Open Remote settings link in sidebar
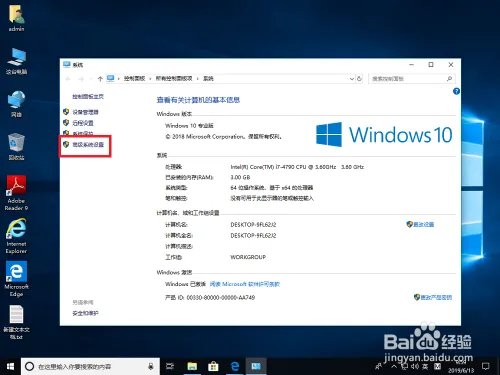 pos(83,123)
